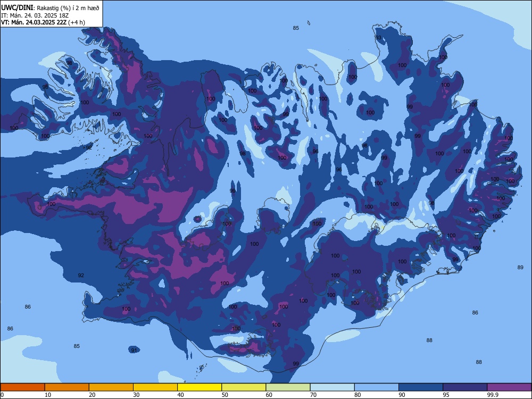Click the '93' humidity value on the map
This screenshot has height=399, width=532.
tap(378, 38)
